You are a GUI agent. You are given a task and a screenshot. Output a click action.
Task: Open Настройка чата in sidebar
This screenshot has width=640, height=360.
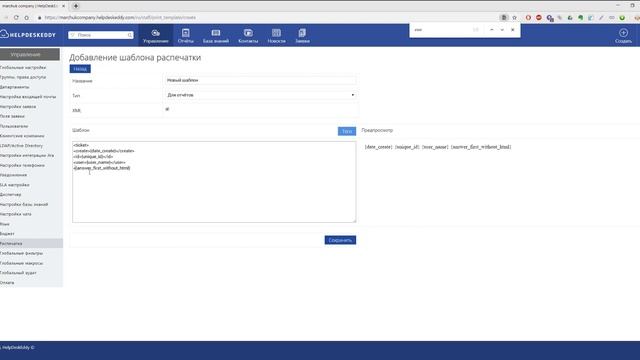(x=16, y=214)
